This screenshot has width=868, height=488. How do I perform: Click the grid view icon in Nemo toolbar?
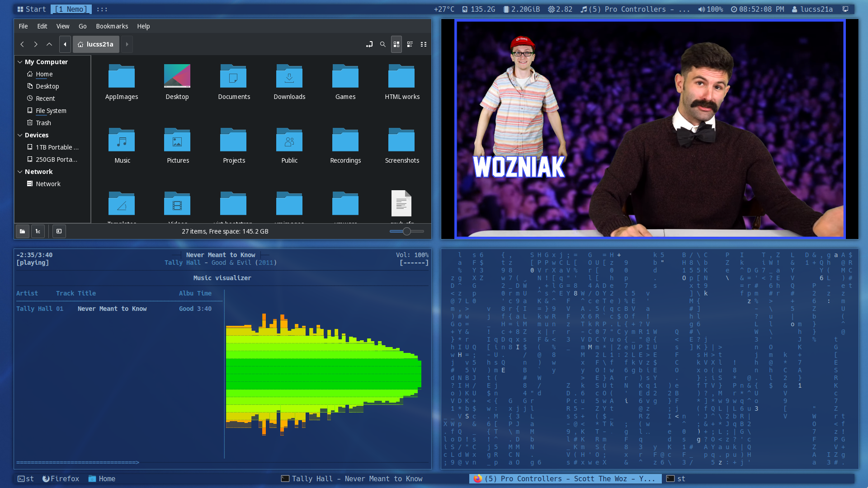396,44
